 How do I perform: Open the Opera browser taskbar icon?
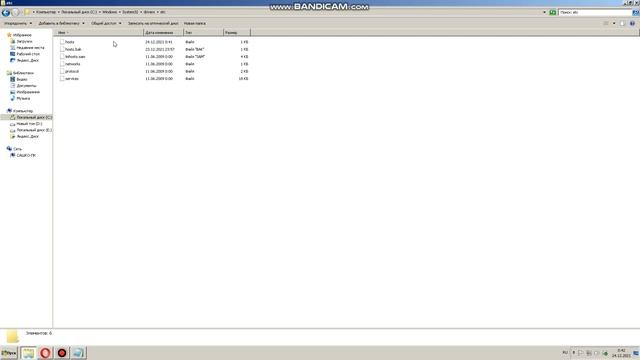45,353
